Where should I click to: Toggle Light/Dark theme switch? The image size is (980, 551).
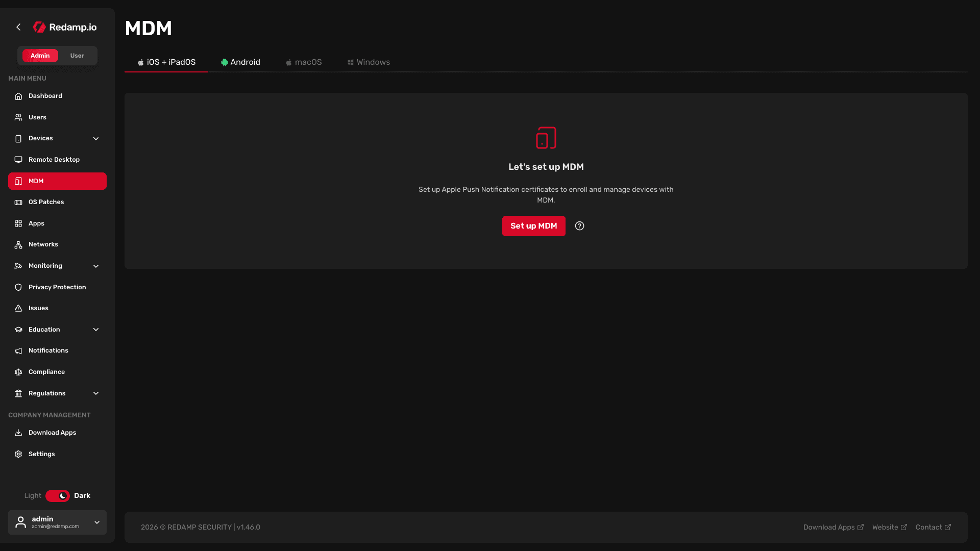tap(58, 496)
